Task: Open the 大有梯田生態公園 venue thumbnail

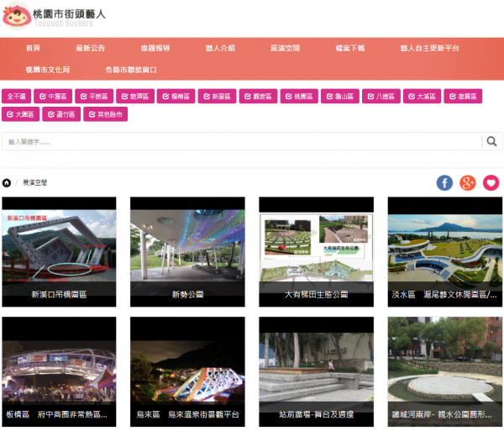Action: [316, 250]
